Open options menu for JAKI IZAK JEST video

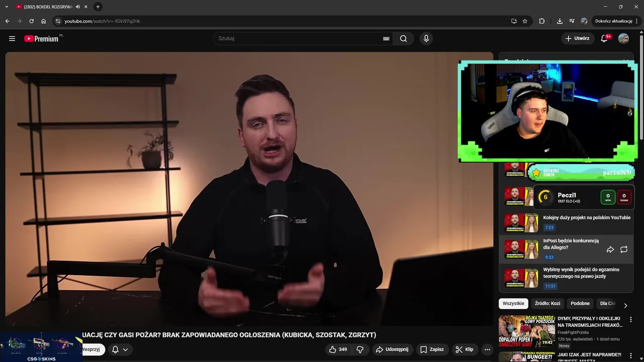point(631,355)
